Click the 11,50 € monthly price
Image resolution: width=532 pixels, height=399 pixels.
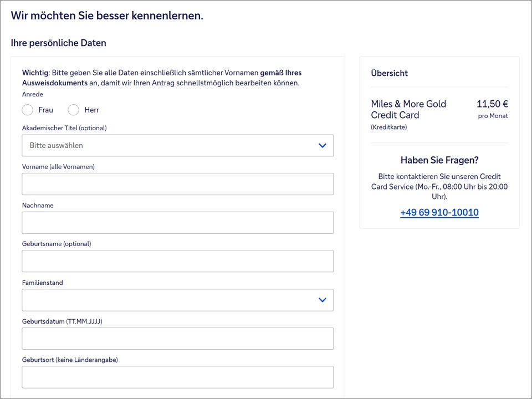tap(492, 104)
